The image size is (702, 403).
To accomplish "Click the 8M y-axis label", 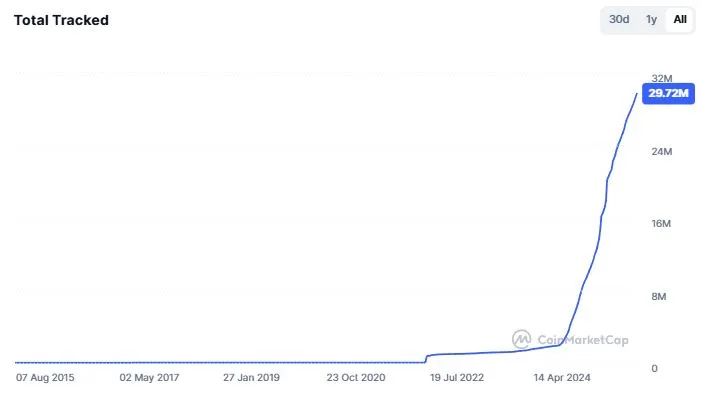I will coord(661,297).
